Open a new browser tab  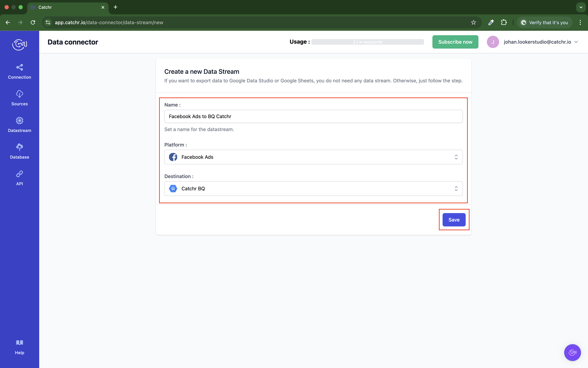(x=115, y=7)
